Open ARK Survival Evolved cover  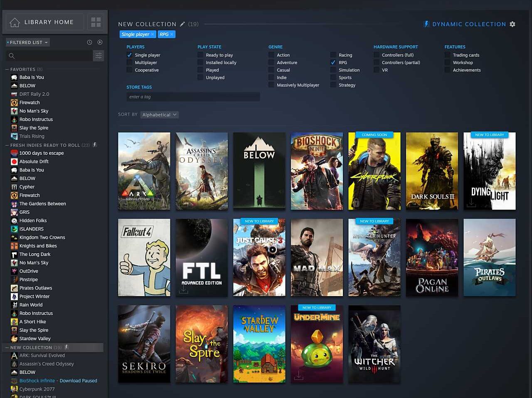tap(144, 171)
